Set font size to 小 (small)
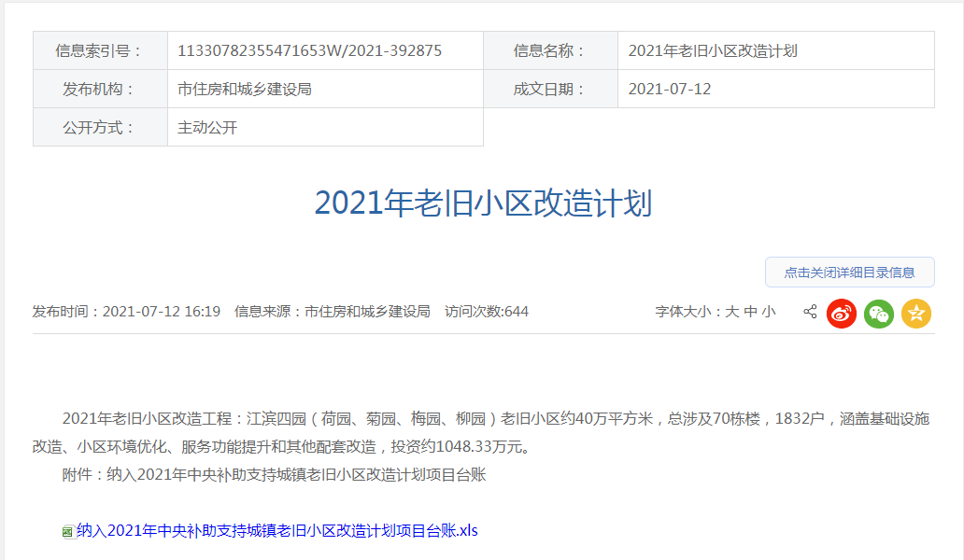The width and height of the screenshot is (964, 560). pyautogui.click(x=768, y=312)
